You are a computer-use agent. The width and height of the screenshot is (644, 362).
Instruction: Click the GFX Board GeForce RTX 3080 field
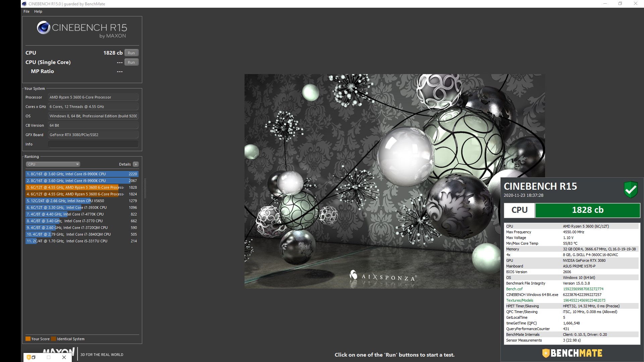pos(93,135)
